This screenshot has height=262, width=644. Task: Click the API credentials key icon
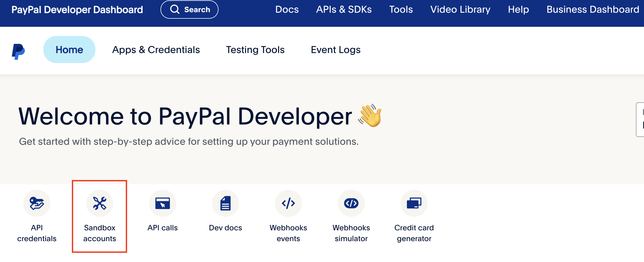click(x=37, y=203)
